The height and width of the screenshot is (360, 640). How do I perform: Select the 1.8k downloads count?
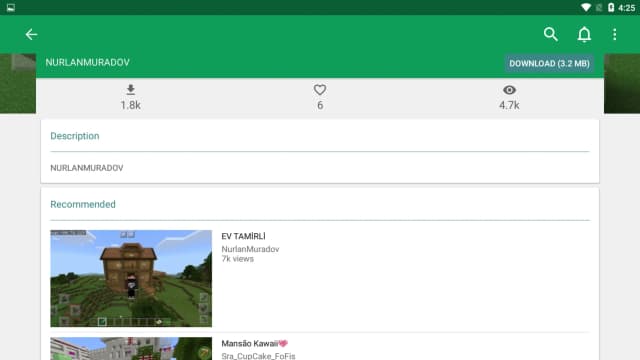tap(131, 105)
